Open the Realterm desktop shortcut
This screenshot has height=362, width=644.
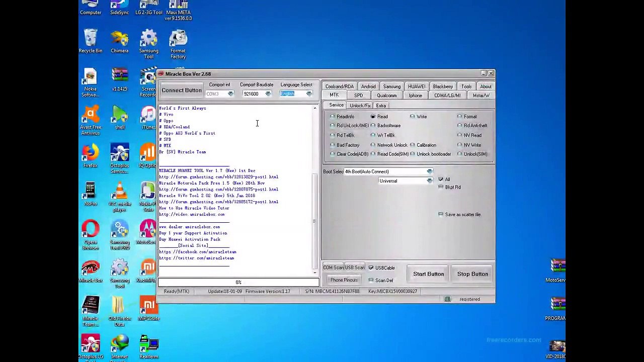[149, 348]
